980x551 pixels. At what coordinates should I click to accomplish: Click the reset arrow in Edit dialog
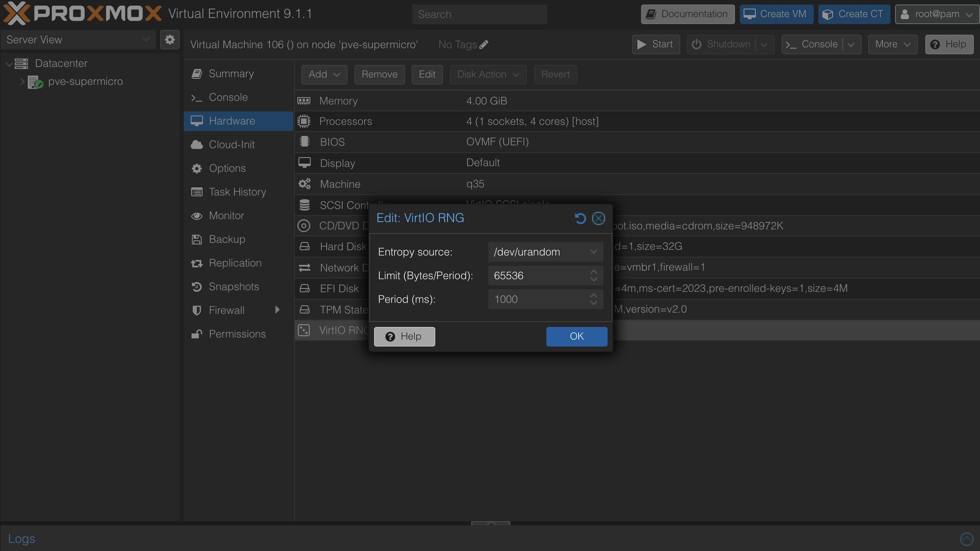[580, 218]
